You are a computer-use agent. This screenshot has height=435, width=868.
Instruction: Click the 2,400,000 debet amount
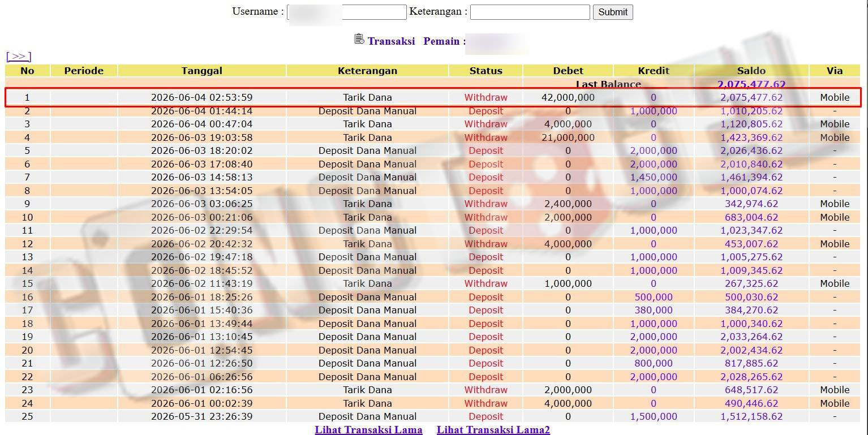pyautogui.click(x=568, y=204)
